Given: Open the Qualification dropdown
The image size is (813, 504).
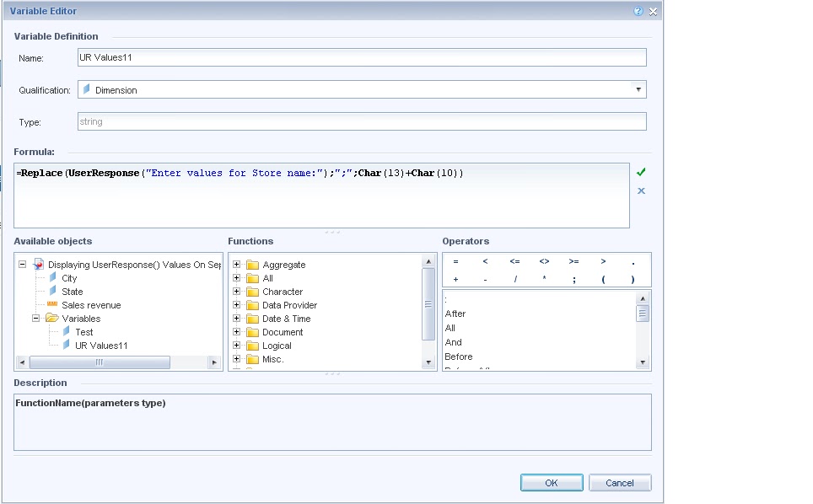Looking at the screenshot, I should tap(639, 88).
